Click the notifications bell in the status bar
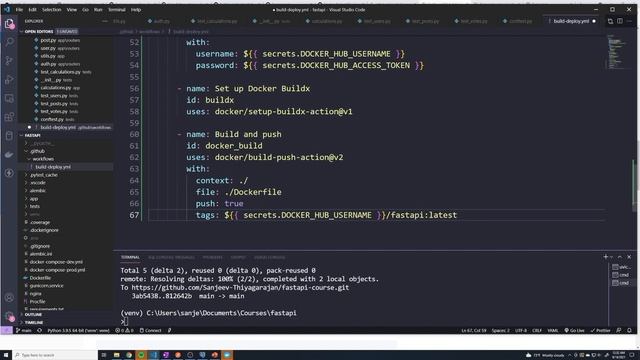The height and width of the screenshot is (360, 640). click(629, 331)
